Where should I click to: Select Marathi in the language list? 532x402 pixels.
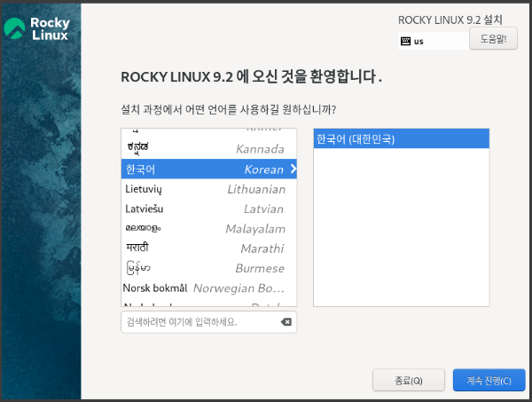pos(208,248)
